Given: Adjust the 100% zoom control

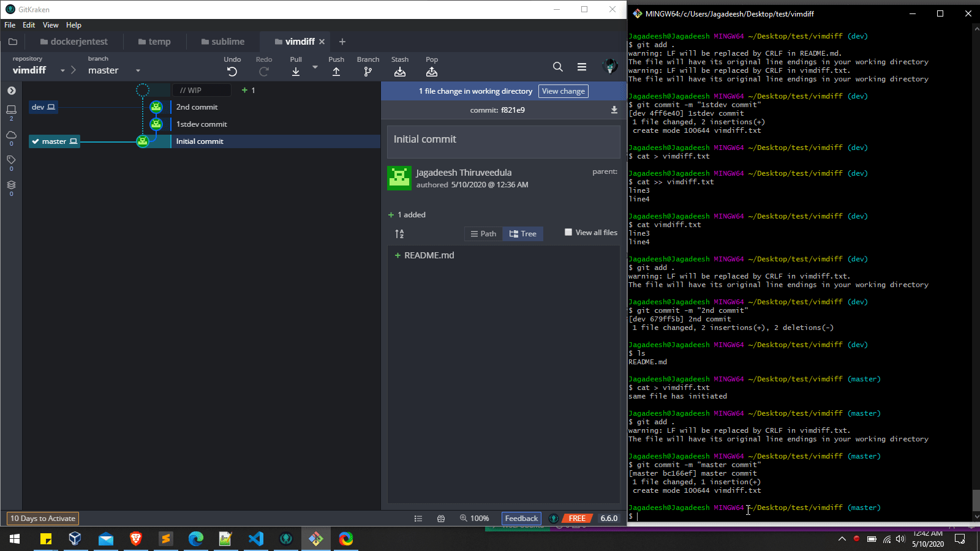Looking at the screenshot, I should [x=475, y=518].
